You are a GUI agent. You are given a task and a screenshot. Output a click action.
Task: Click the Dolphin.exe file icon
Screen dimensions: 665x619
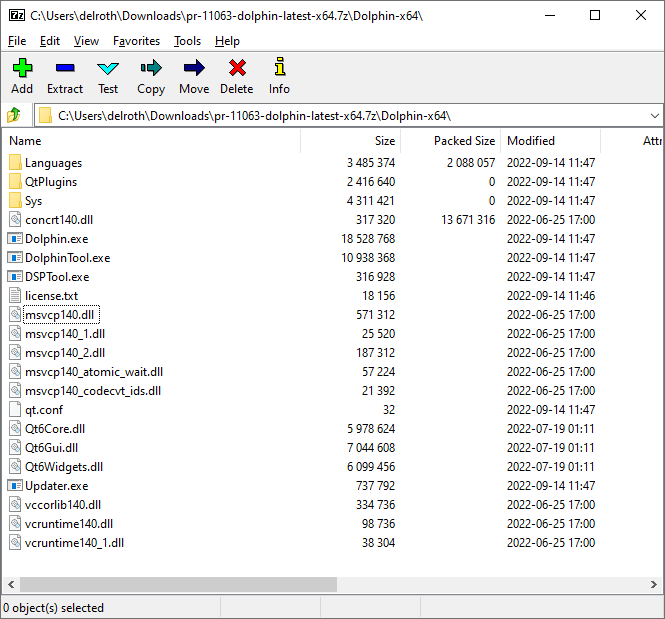(x=15, y=239)
